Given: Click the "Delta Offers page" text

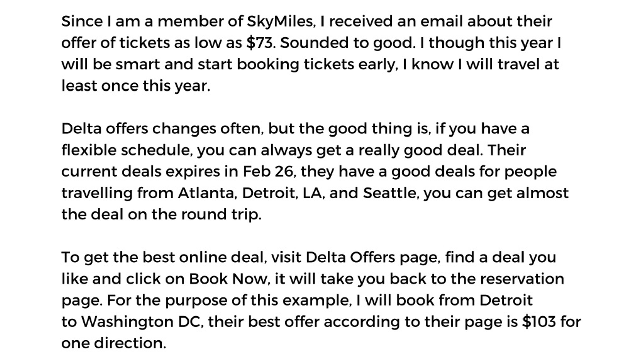Looking at the screenshot, I should 372,258.
